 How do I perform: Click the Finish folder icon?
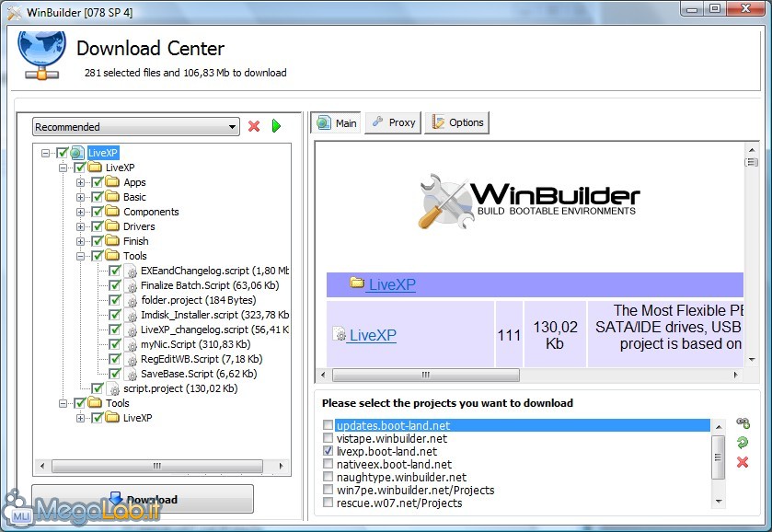[x=112, y=241]
